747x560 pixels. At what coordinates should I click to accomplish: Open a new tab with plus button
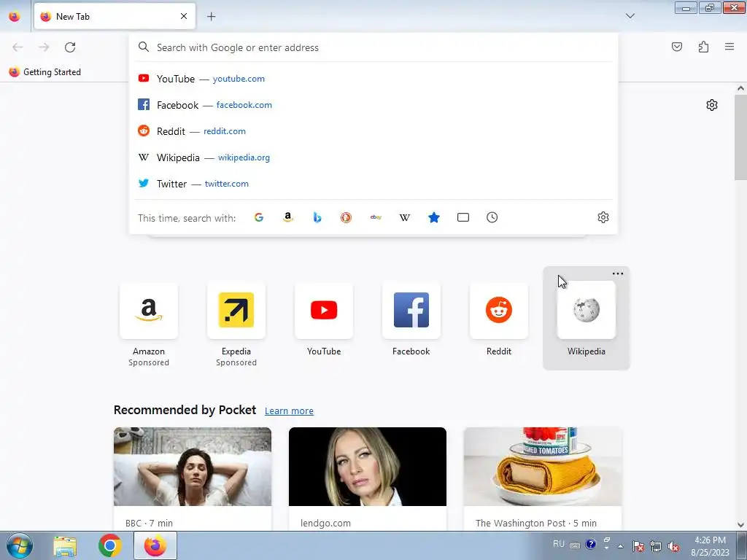(x=212, y=17)
